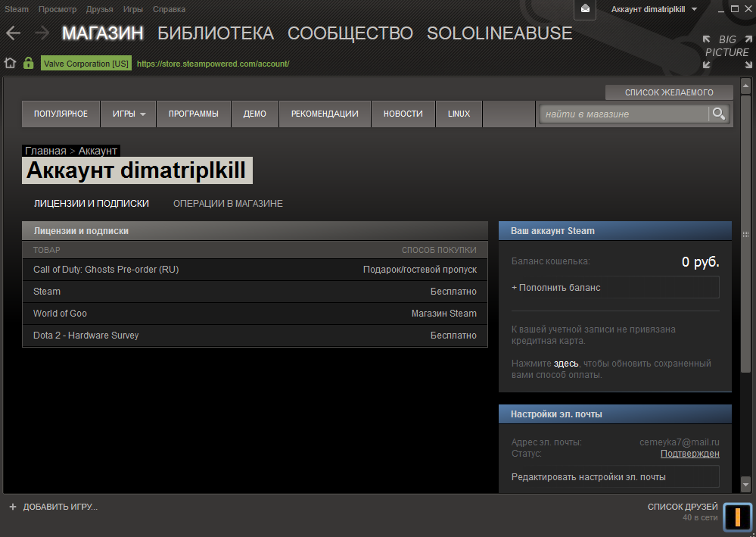This screenshot has width=756, height=537.
Task: Click Редактировать настройки эл. почты button
Action: click(615, 476)
